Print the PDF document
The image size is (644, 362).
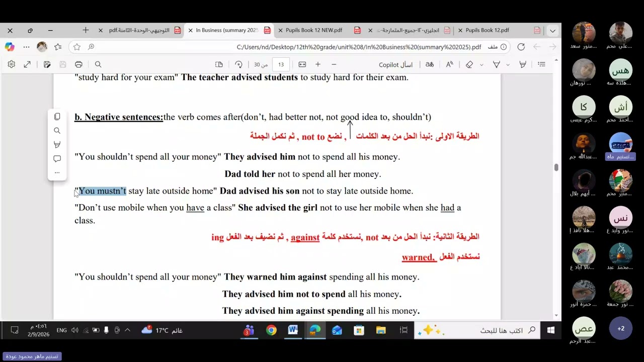78,64
